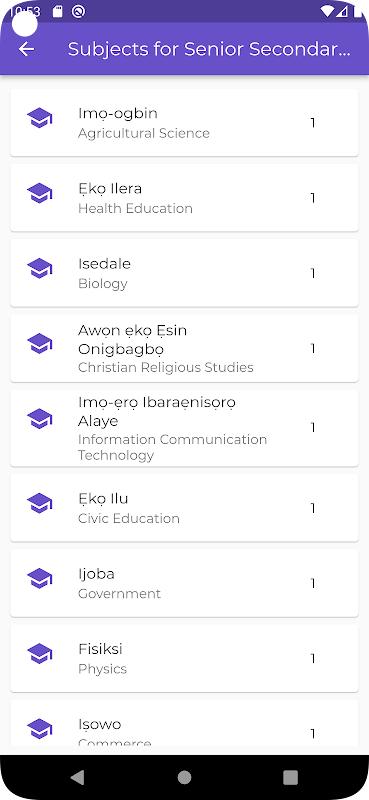Click graduation cap icon beside Government

[x=40, y=579]
